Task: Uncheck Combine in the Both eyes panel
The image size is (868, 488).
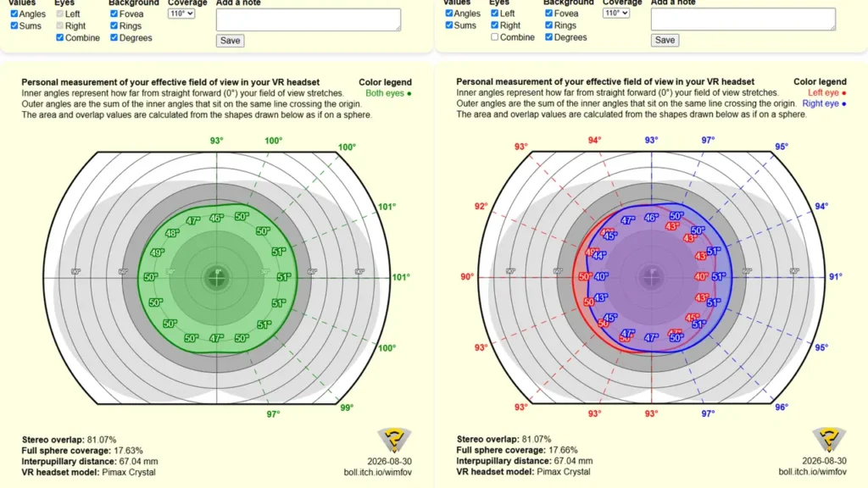Action: click(x=60, y=37)
